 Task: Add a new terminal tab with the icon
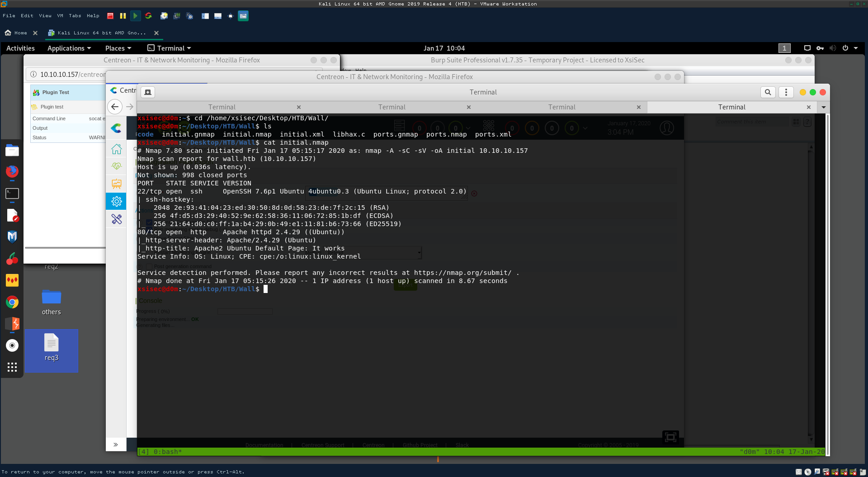click(148, 92)
